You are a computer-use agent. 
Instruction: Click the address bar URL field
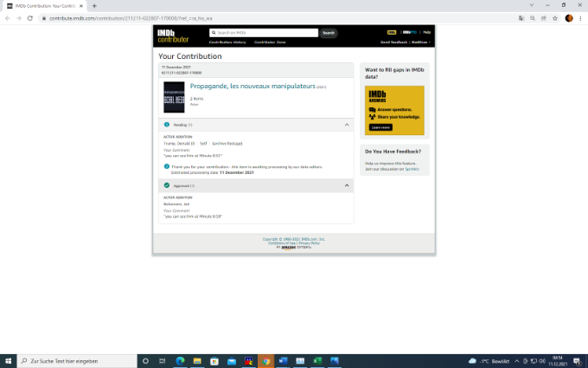click(x=278, y=18)
